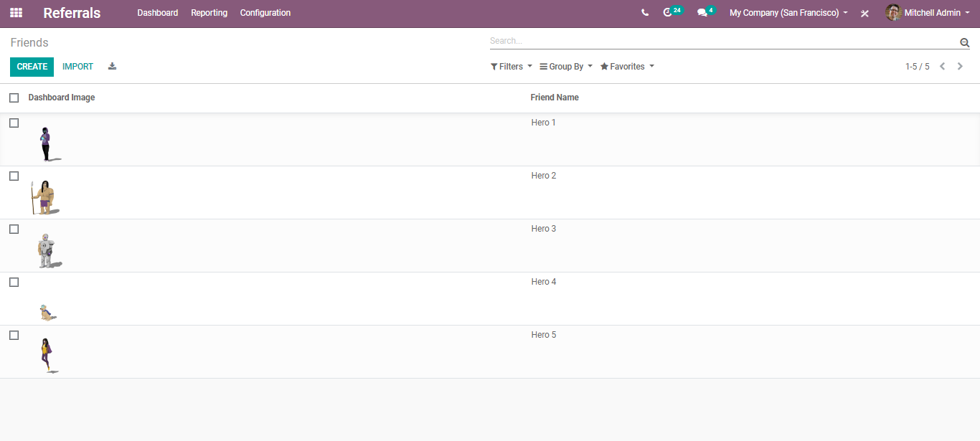Expand the Filters dropdown
980x441 pixels.
click(512, 67)
